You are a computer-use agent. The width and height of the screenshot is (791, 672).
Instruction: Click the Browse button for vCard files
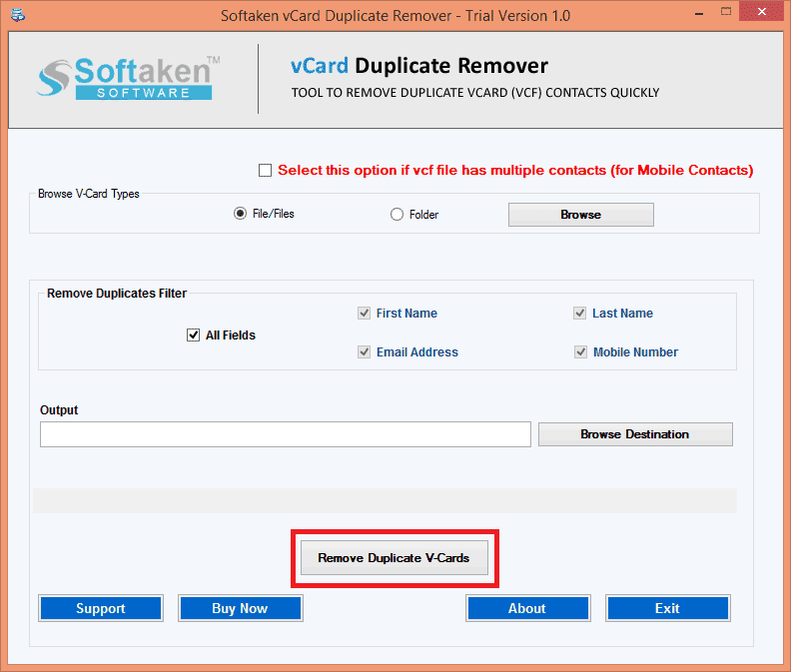pyautogui.click(x=580, y=215)
